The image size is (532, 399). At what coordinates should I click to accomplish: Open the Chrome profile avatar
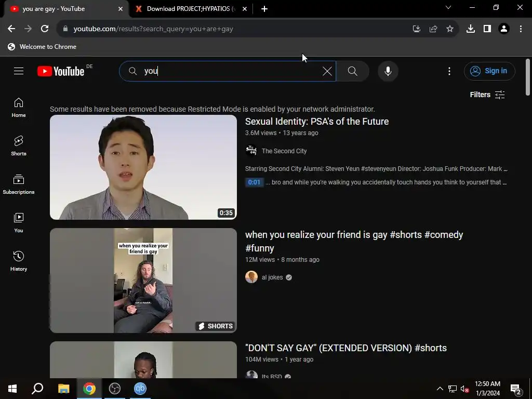pos(504,29)
